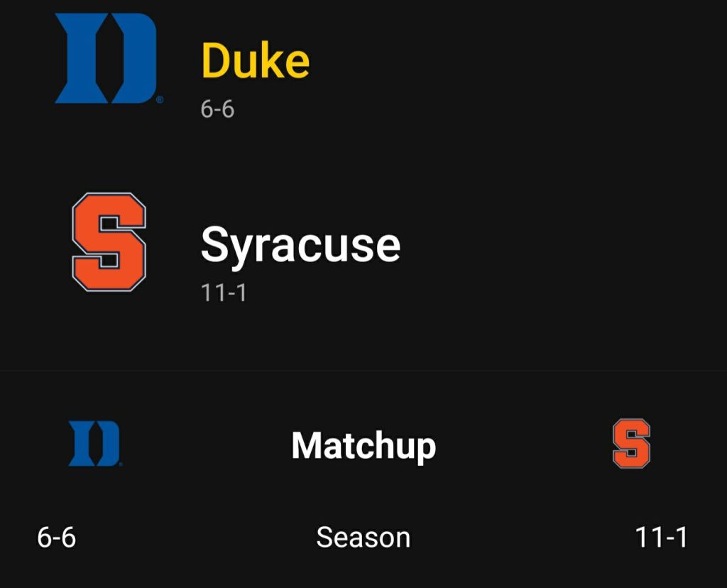Tap the large Duke logo at top
This screenshot has height=588, width=727.
click(x=106, y=58)
